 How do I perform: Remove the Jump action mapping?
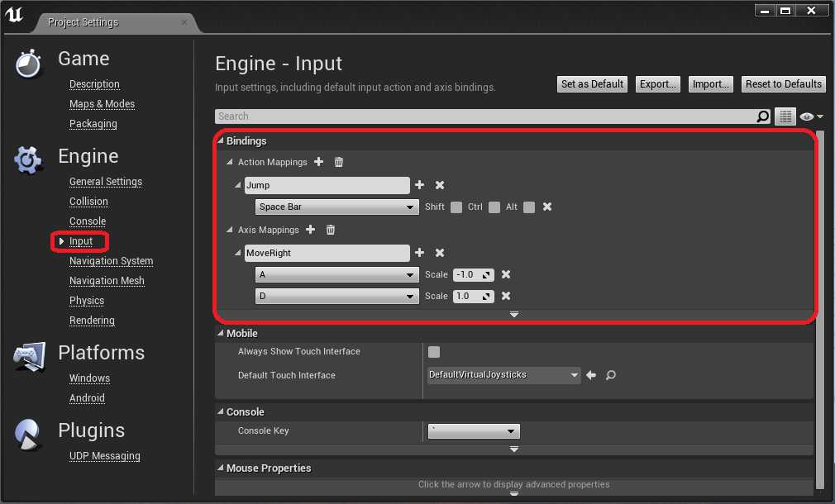(440, 185)
